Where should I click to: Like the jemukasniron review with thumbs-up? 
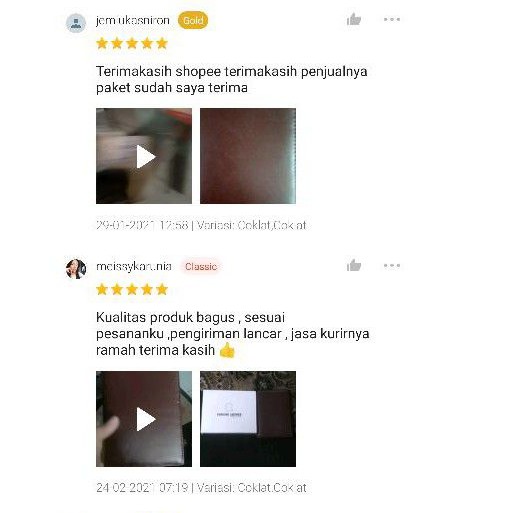point(354,19)
